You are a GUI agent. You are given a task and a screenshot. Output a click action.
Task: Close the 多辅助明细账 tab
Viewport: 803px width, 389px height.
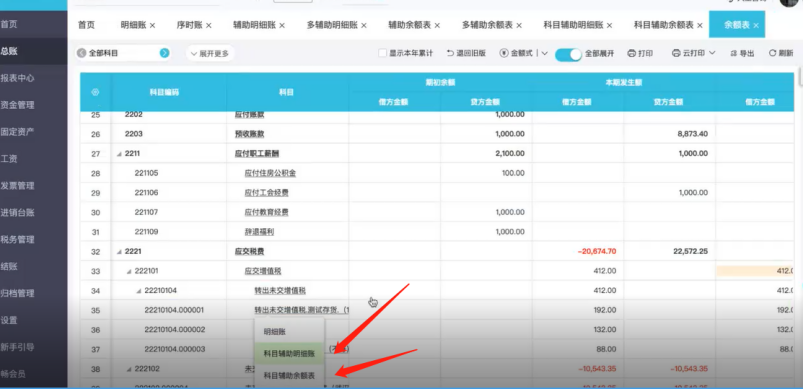click(364, 26)
